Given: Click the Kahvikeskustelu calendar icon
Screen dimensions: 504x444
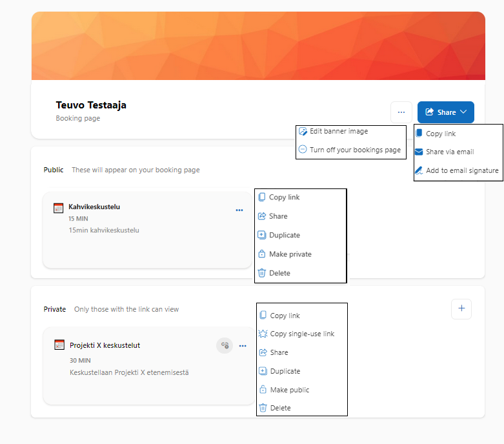Looking at the screenshot, I should click(58, 208).
